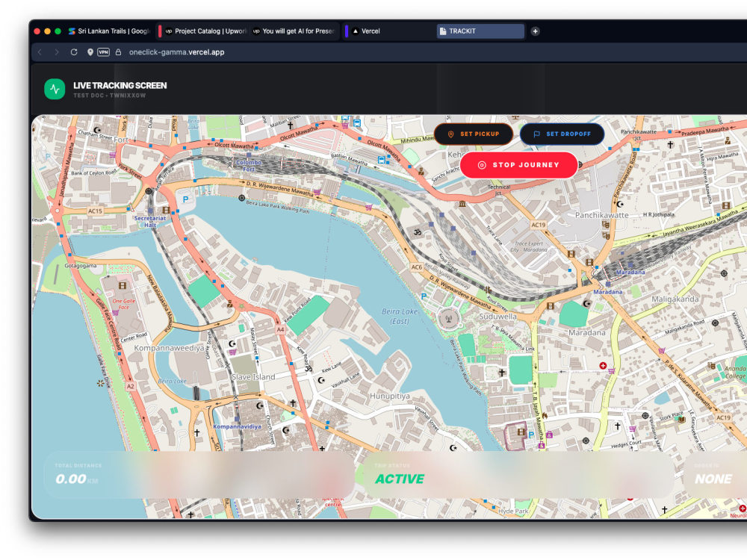Click the TRACKIT tab document favicon

[443, 31]
